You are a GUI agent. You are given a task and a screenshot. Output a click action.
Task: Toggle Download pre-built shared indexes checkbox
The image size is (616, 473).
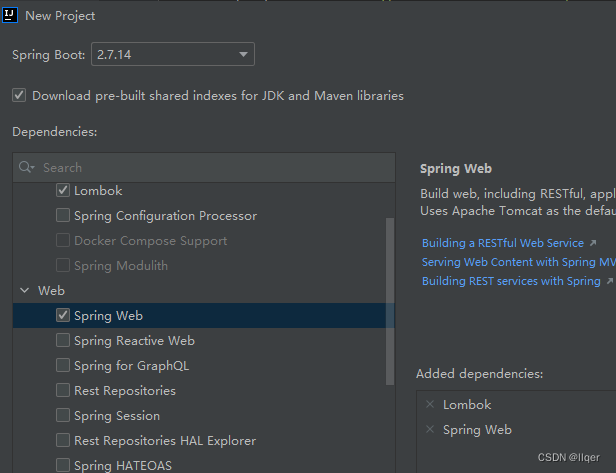[19, 95]
